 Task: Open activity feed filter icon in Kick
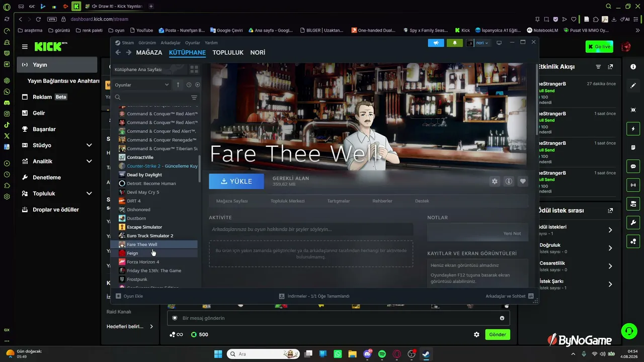(598, 67)
